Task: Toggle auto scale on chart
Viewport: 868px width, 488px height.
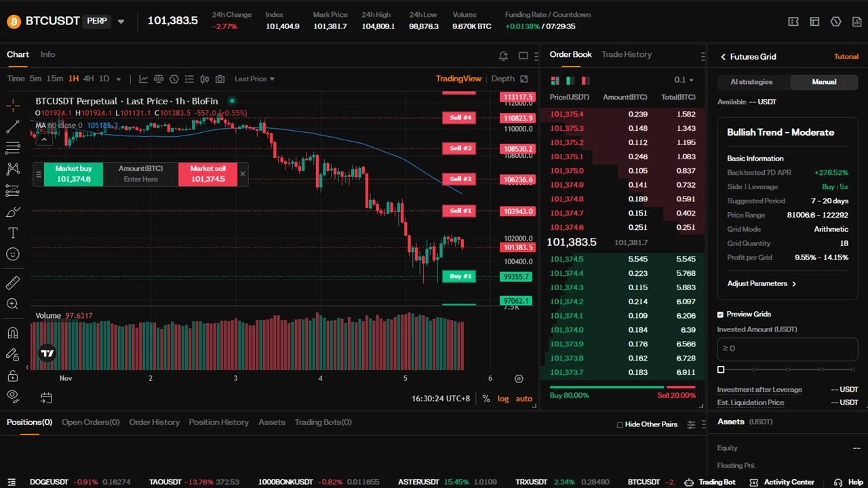Action: [524, 399]
